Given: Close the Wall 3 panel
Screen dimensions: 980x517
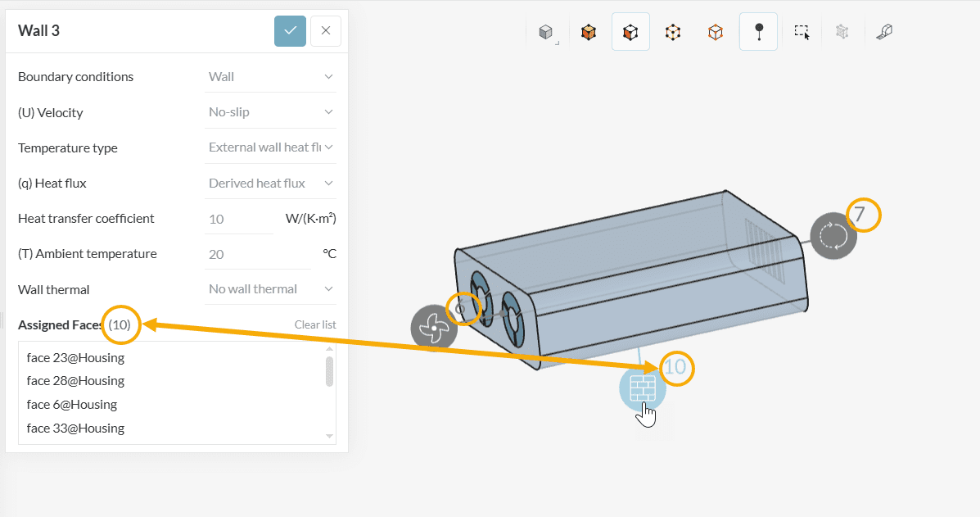Looking at the screenshot, I should pyautogui.click(x=326, y=31).
